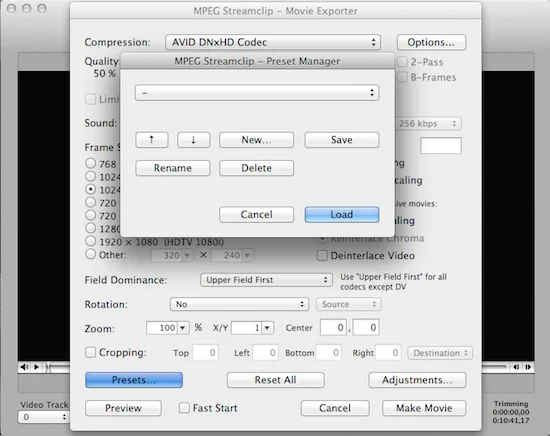This screenshot has height=436, width=550.
Task: Click the Preview button
Action: 123,408
